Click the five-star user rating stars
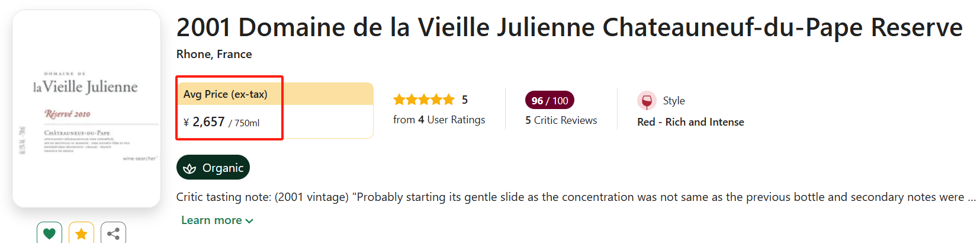The height and width of the screenshot is (243, 980). click(423, 100)
